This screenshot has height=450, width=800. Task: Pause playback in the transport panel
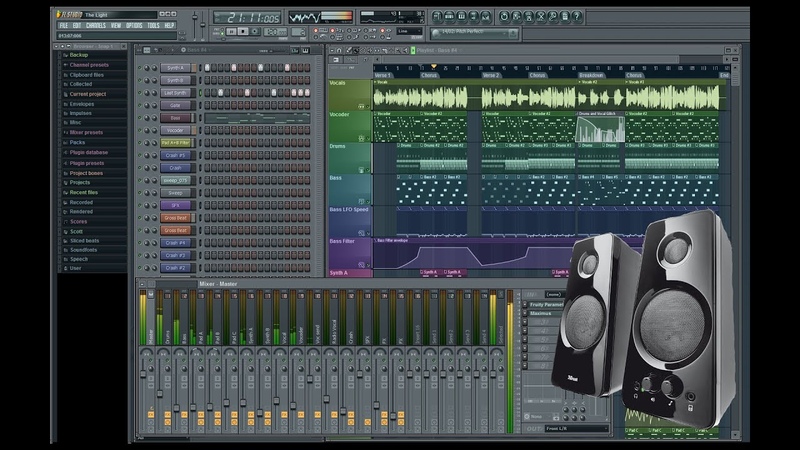click(231, 32)
